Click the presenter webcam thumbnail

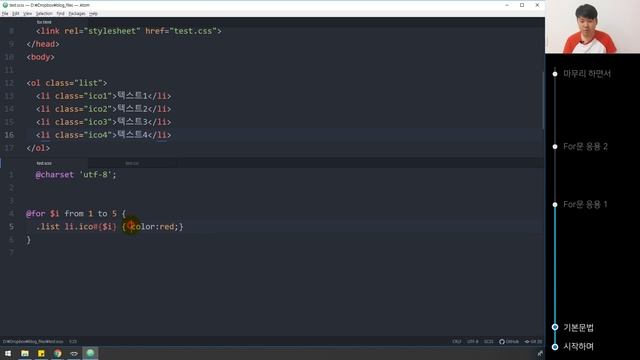(x=593, y=27)
